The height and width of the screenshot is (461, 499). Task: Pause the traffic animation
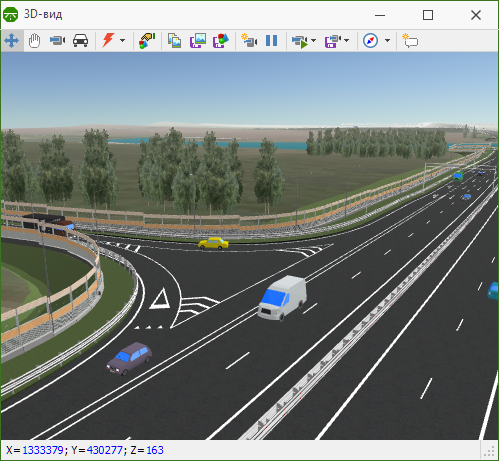[x=272, y=41]
